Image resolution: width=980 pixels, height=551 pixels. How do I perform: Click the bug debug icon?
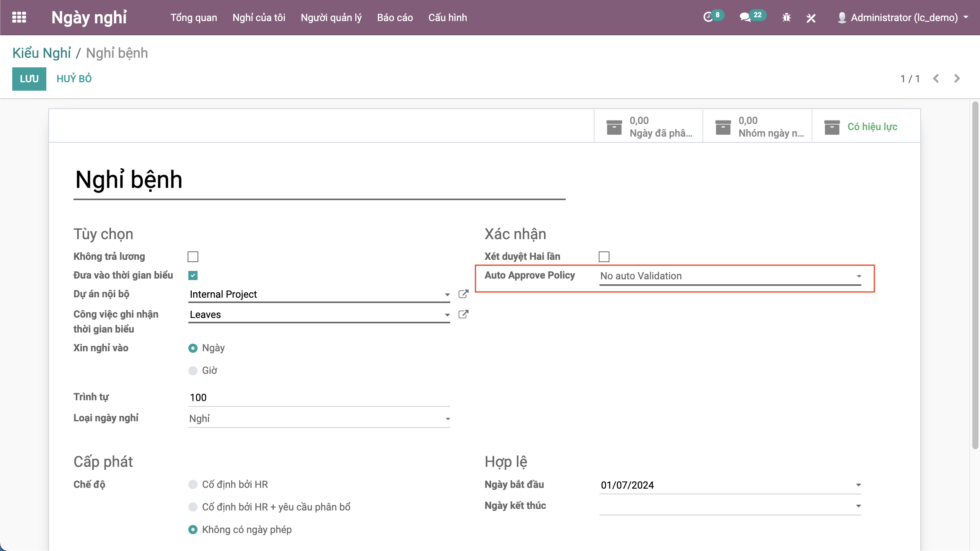click(x=786, y=18)
